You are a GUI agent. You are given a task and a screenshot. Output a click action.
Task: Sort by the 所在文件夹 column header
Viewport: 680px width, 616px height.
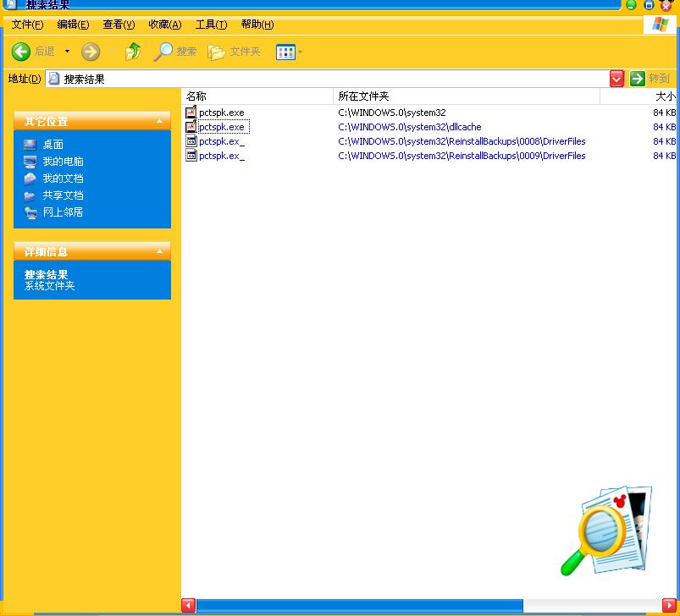point(467,96)
